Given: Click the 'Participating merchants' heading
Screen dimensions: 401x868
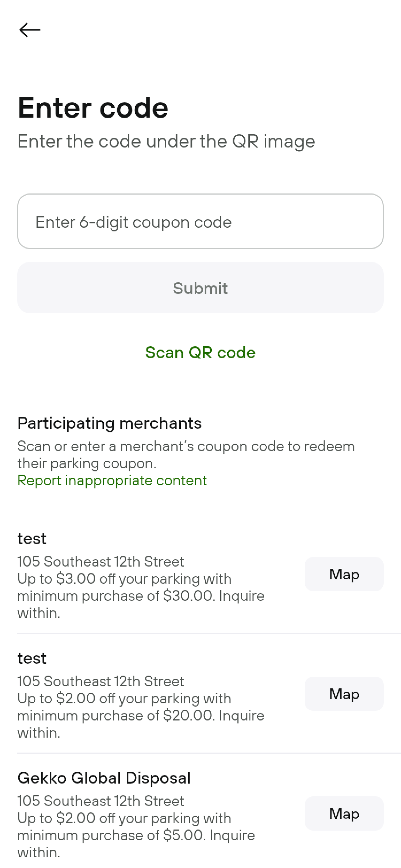Looking at the screenshot, I should click(109, 423).
